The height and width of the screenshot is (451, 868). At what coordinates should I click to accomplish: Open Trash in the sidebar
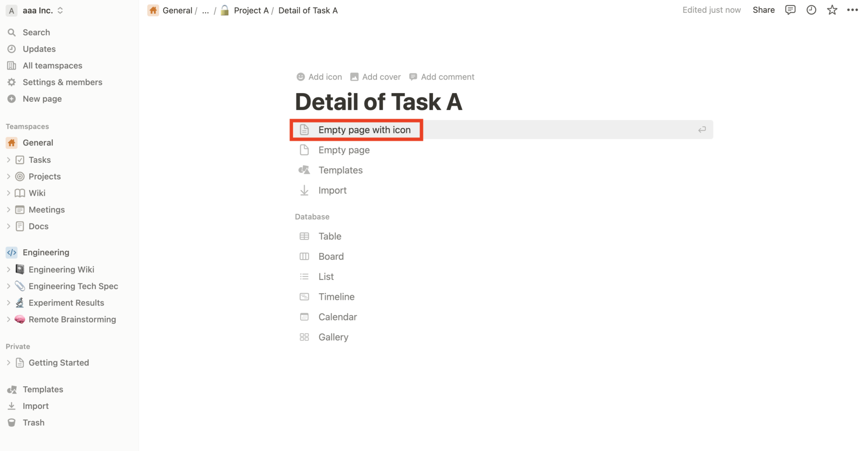click(33, 422)
